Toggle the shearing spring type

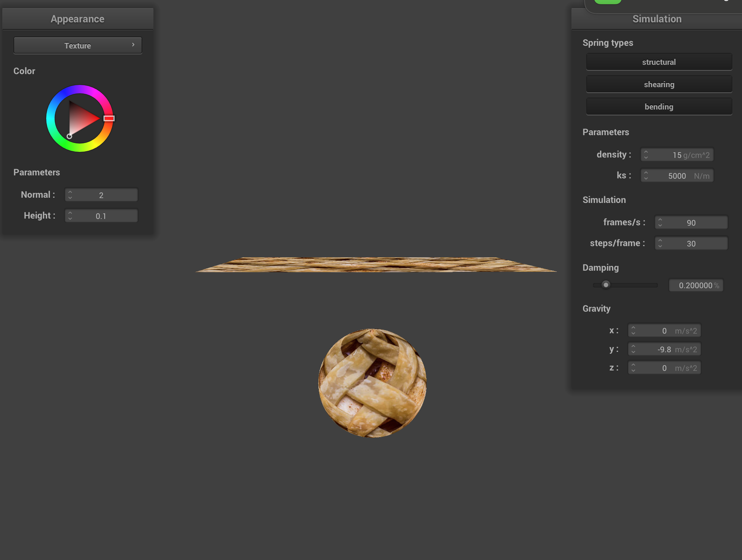click(659, 84)
